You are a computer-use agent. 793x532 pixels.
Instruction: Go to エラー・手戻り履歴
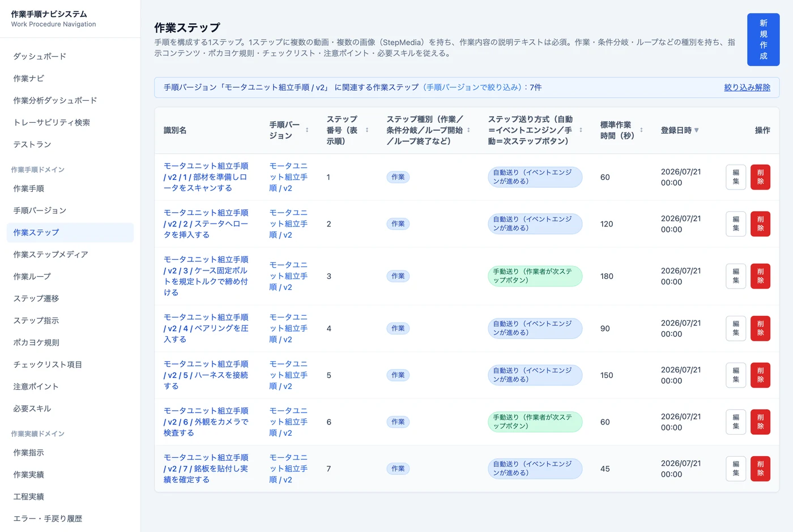(70, 519)
